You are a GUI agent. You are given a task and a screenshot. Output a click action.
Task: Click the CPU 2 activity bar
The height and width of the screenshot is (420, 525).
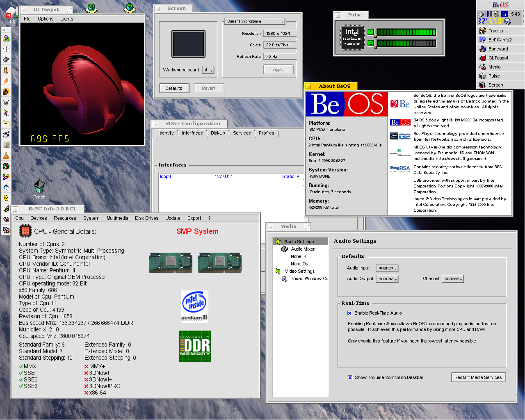[x=406, y=43]
